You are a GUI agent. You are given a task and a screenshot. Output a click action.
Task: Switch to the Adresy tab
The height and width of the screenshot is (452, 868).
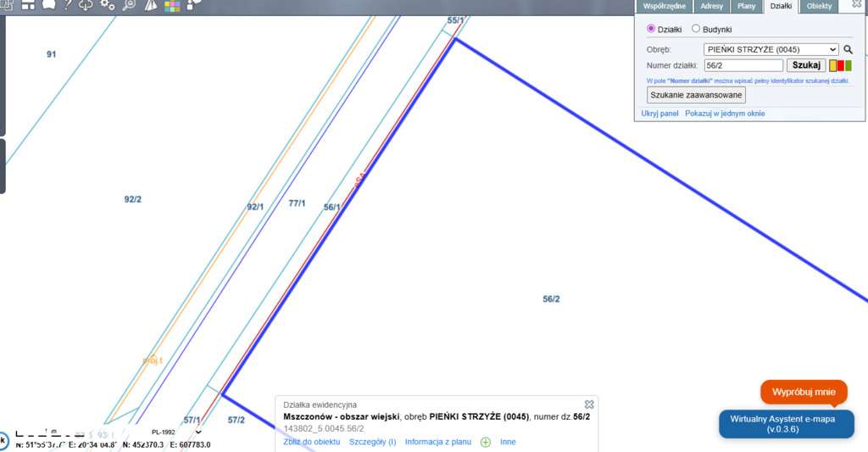[x=711, y=6]
